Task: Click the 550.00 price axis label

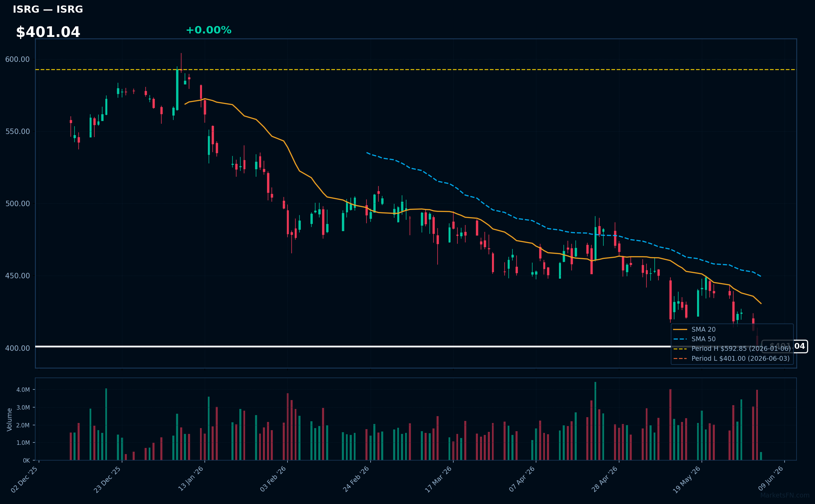Action: [x=17, y=132]
